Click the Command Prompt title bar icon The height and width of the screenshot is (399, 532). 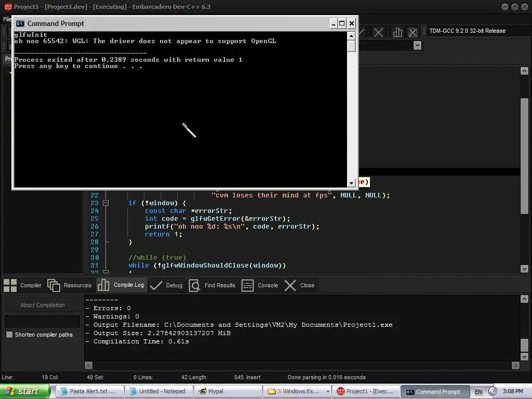[20, 23]
